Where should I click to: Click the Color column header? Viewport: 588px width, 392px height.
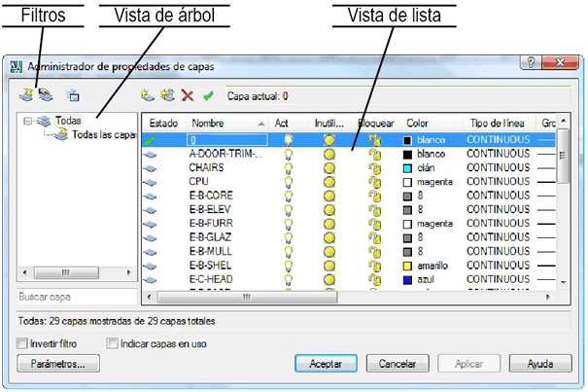click(x=432, y=124)
